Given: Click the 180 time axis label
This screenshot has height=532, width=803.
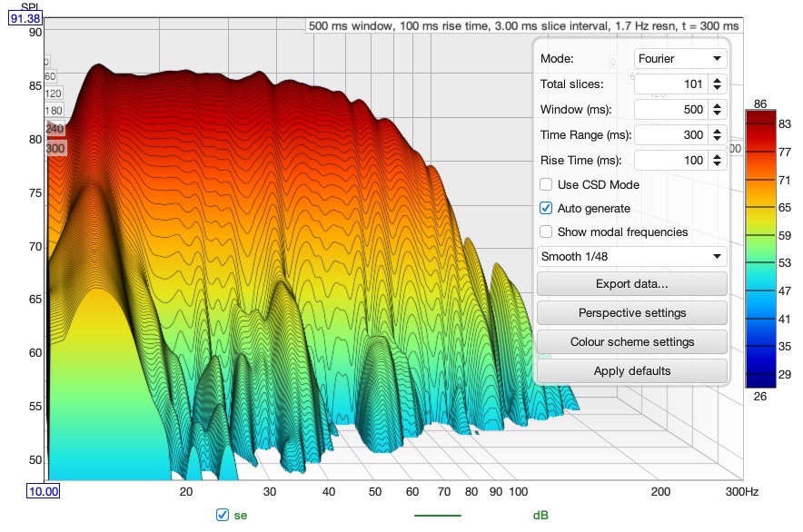Looking at the screenshot, I should 54,111.
